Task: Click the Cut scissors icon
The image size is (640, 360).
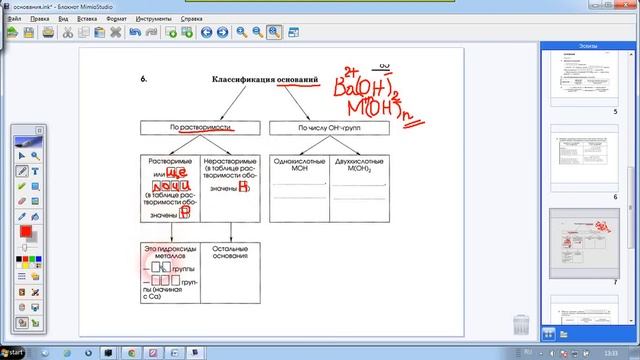Action: (68, 32)
